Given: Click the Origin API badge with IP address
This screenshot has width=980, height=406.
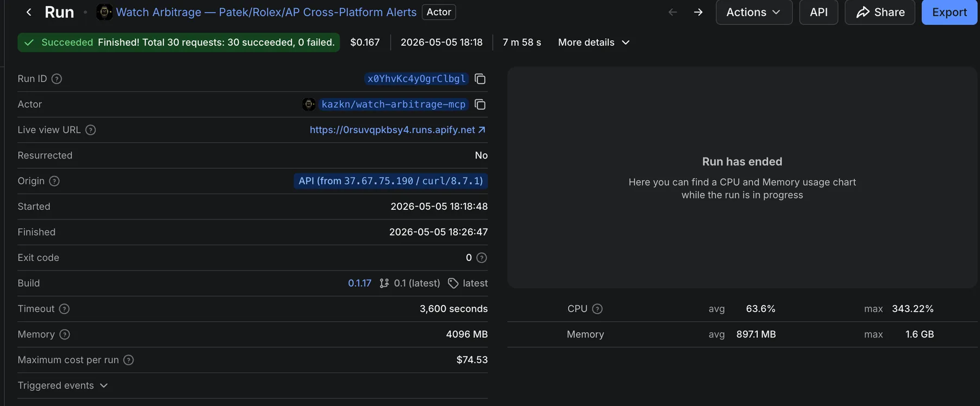Looking at the screenshot, I should point(390,181).
